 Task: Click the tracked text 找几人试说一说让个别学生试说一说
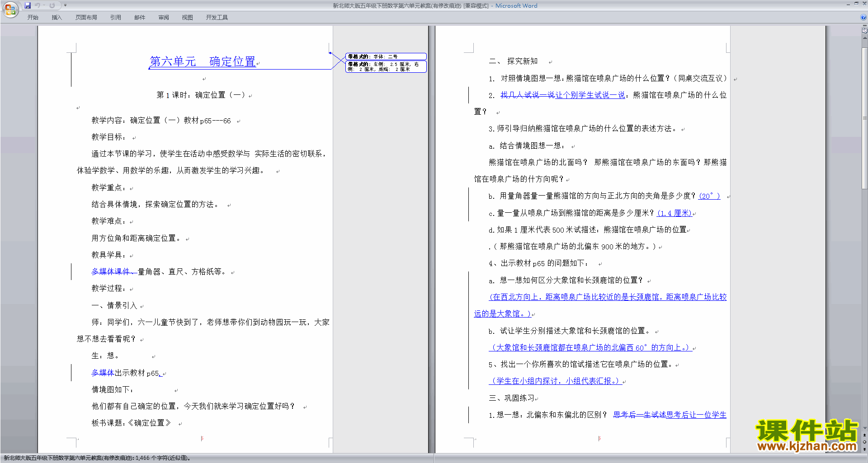pos(563,95)
